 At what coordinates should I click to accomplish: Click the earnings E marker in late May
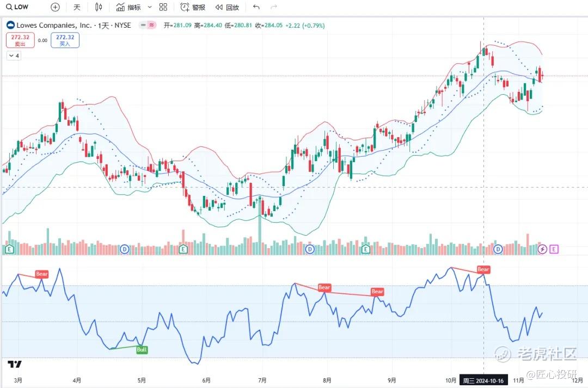(x=183, y=249)
